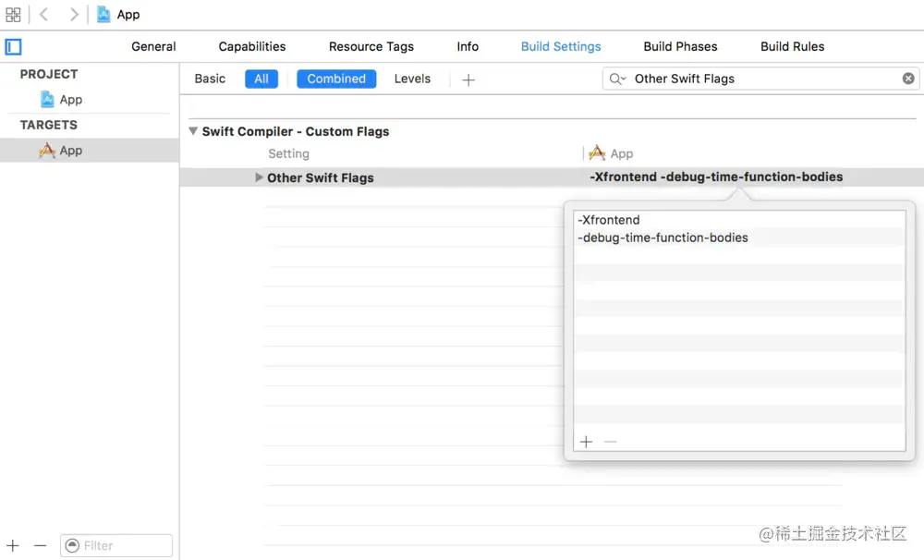Open the Build Rules tab
The width and height of the screenshot is (924, 560).
pyautogui.click(x=792, y=46)
